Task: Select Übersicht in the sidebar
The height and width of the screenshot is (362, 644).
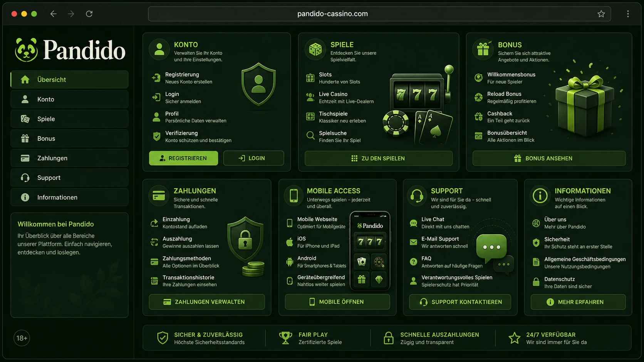Action: (69, 80)
